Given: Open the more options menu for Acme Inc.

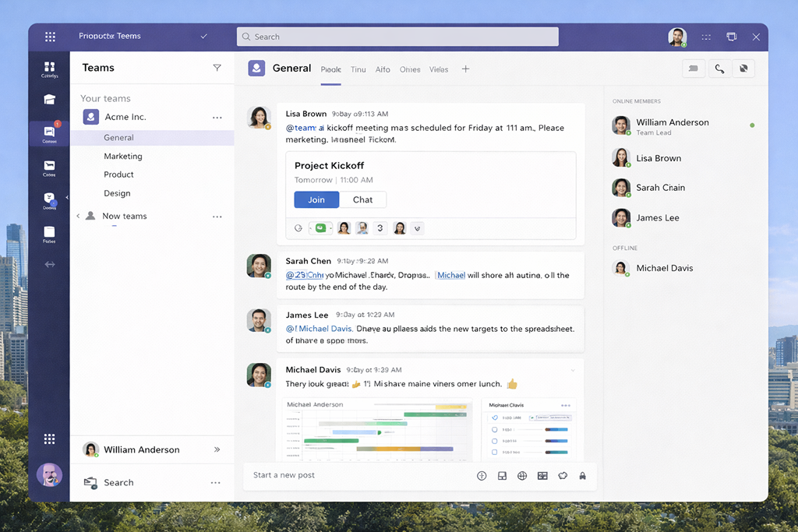Looking at the screenshot, I should coord(217,118).
